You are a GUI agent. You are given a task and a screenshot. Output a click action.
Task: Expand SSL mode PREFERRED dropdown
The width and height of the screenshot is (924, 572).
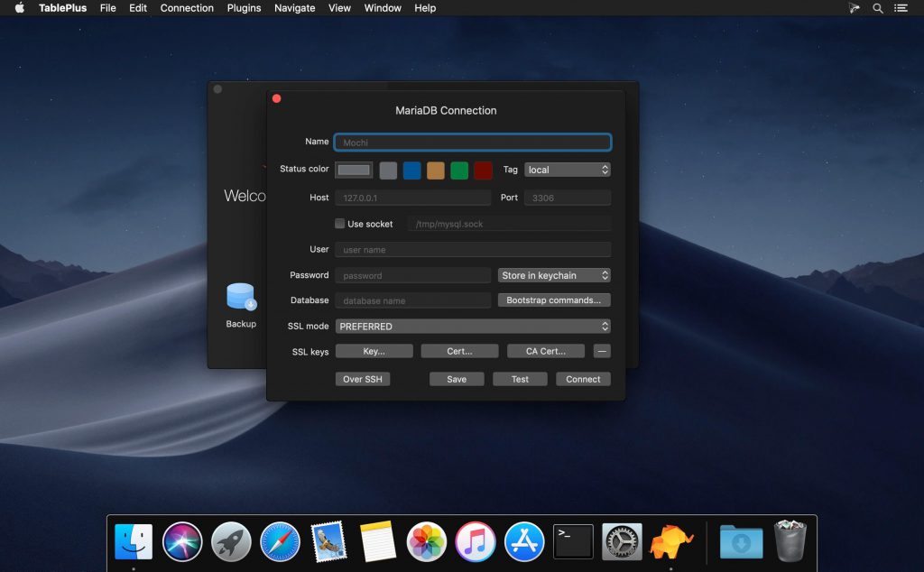pos(473,327)
